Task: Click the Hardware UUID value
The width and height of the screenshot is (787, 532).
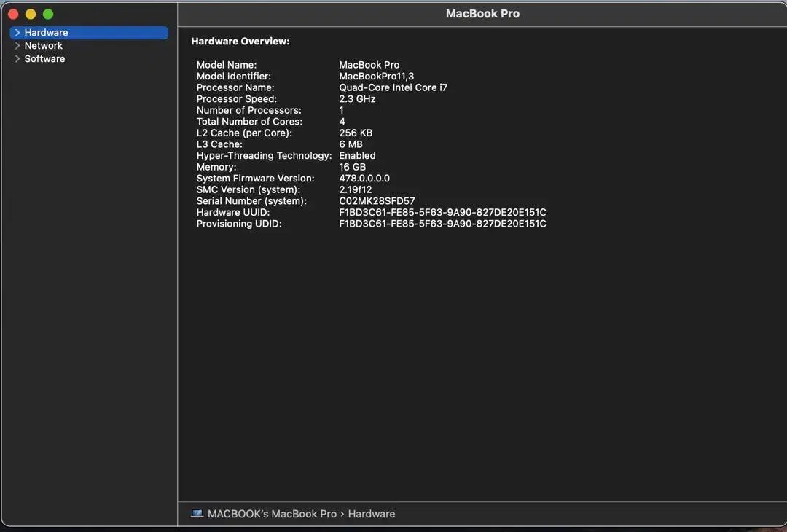Action: (x=442, y=213)
